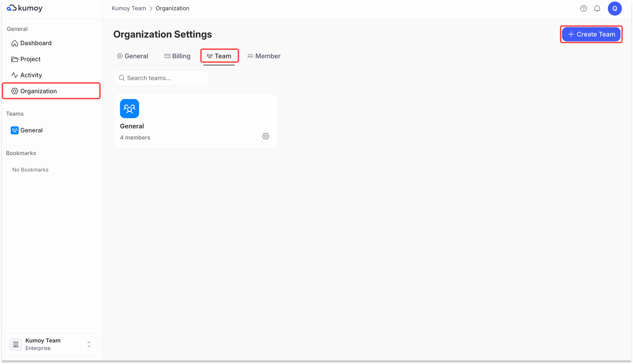Open Dashboard from the sidebar
633x364 pixels.
[36, 43]
